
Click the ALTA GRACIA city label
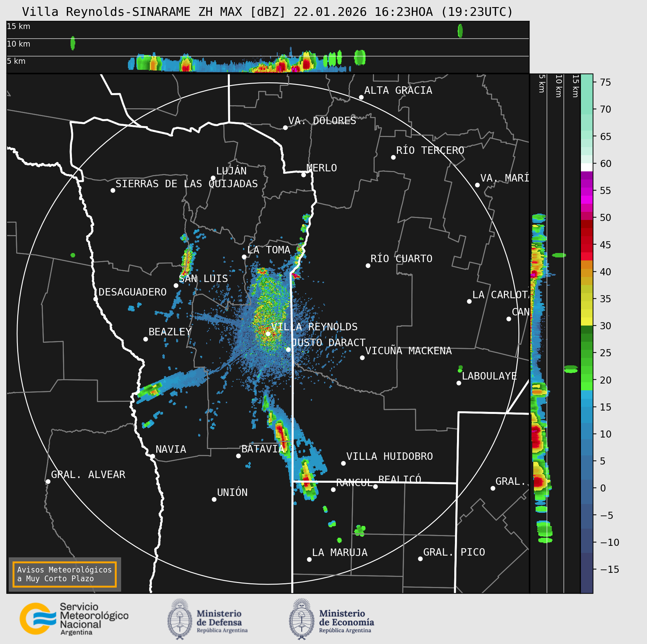[398, 90]
